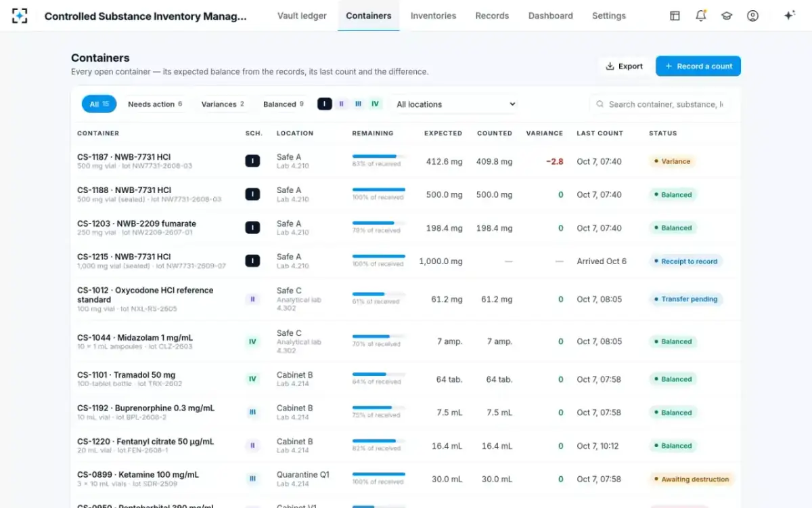Click the schedule I badge on CS-1187
This screenshot has width=812, height=508.
pyautogui.click(x=252, y=161)
